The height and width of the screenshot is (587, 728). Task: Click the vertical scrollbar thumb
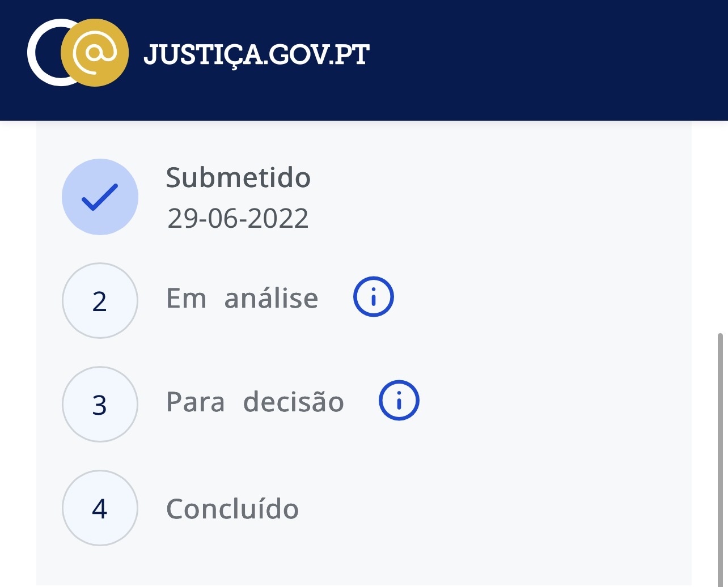pos(720,453)
